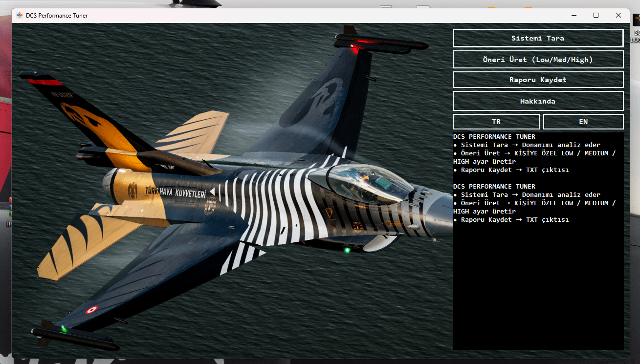Click the first DCS PERFORMANCE TUNER heading in output
The image size is (640, 364).
[494, 137]
